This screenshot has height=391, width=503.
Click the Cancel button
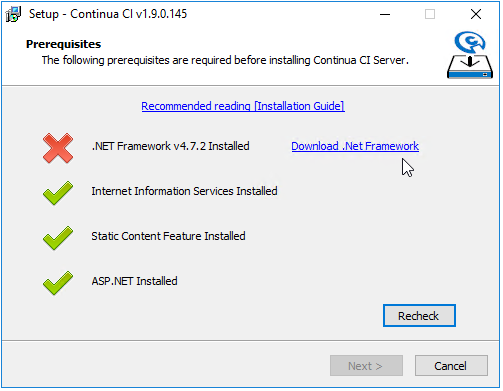451,366
